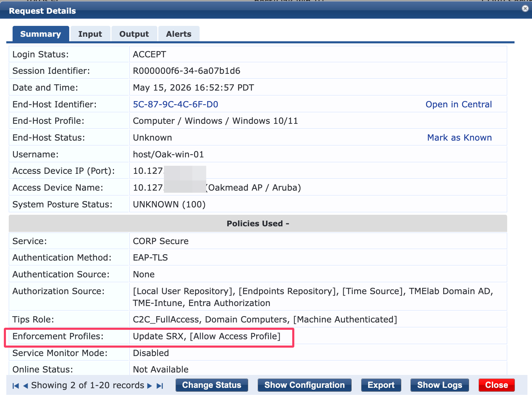
Task: Click the Enforcement Profiles label
Action: [x=58, y=336]
